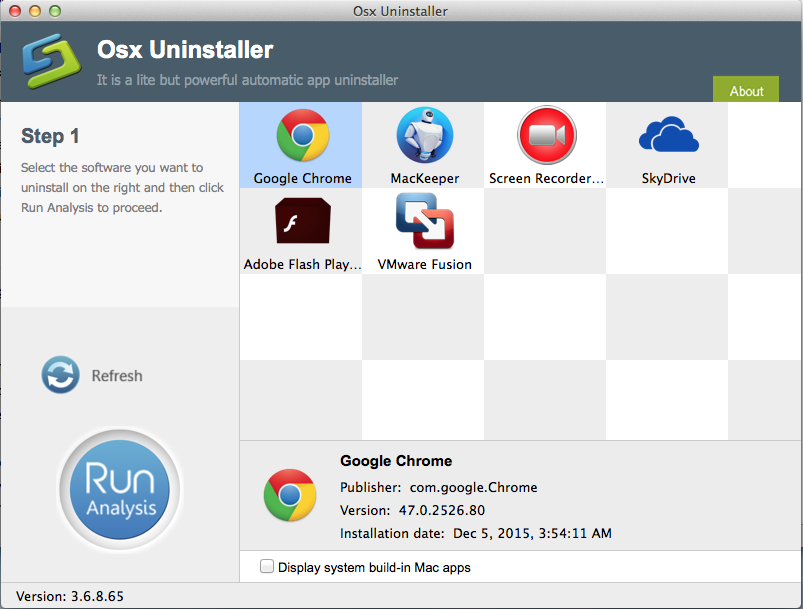
Task: Close the Osx Uninstaller window
Action: click(15, 11)
